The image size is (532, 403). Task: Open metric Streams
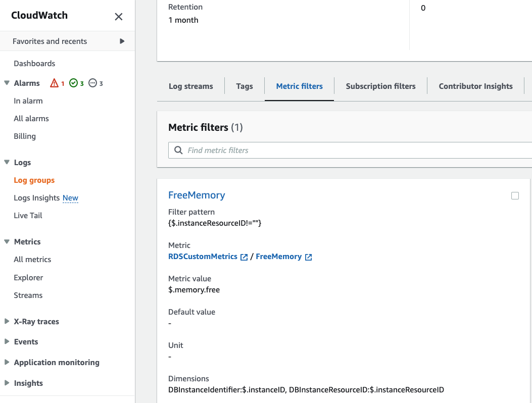(28, 295)
